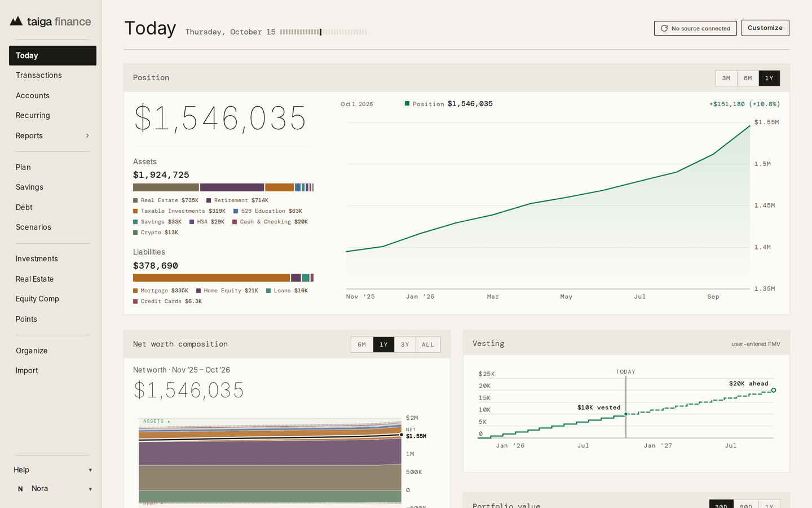This screenshot has height=508, width=812.
Task: Click the No source connected button
Action: (695, 28)
